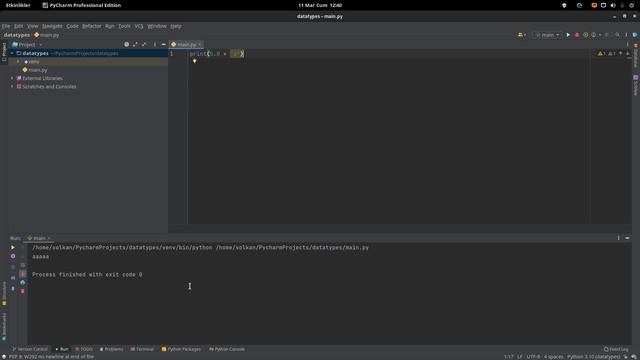Rerun main from the Run panel
This screenshot has width=640, height=360.
tap(13, 247)
